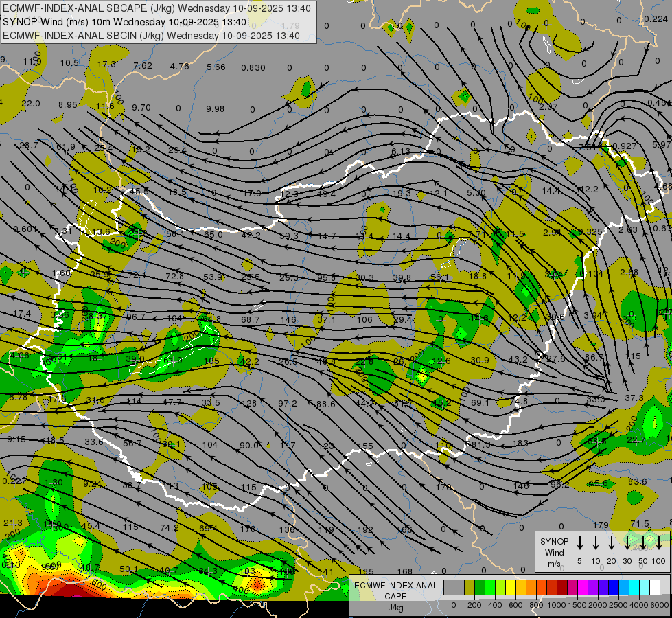This screenshot has width=672, height=618.
Task: Select the yellow CAPE legend swatch
Action: tap(511, 587)
